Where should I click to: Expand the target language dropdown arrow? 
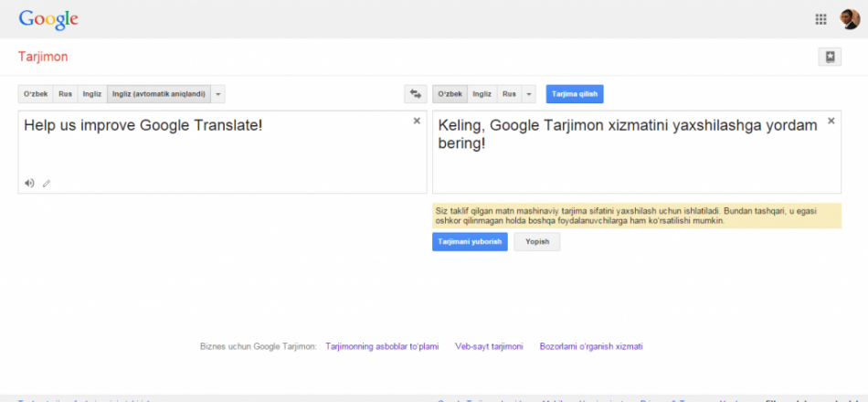[x=529, y=94]
